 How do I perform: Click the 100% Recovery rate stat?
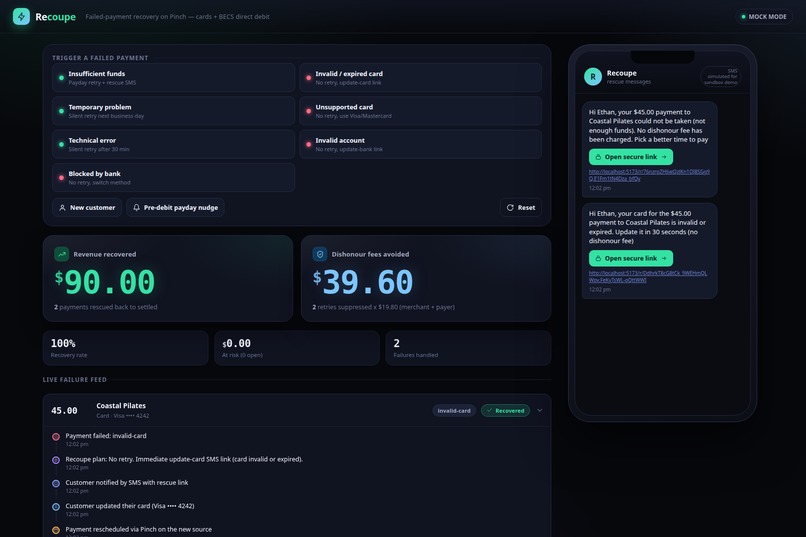click(x=125, y=348)
